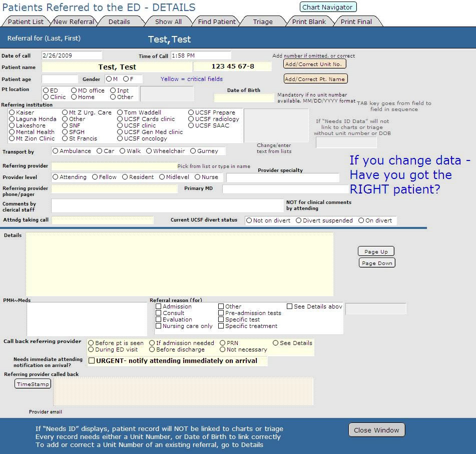This screenshot has width=476, height=454.
Task: Set provider level to Attending
Action: coord(56,177)
